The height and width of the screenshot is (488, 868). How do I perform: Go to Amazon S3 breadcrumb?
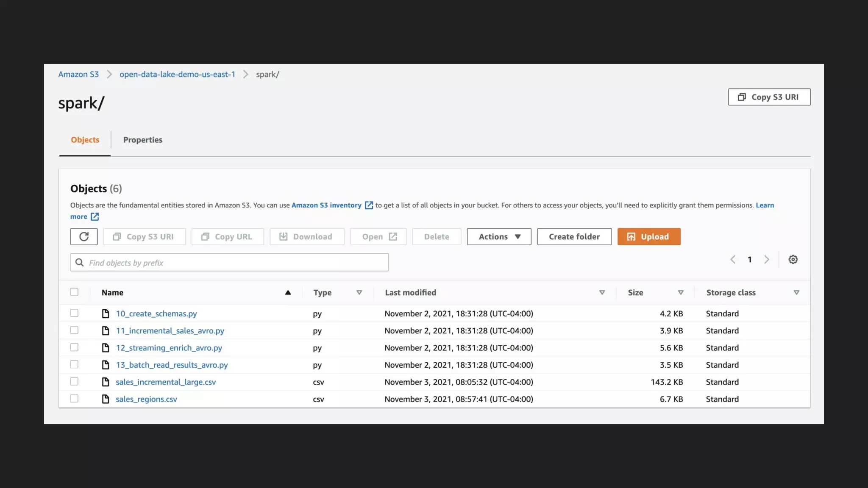pyautogui.click(x=78, y=74)
